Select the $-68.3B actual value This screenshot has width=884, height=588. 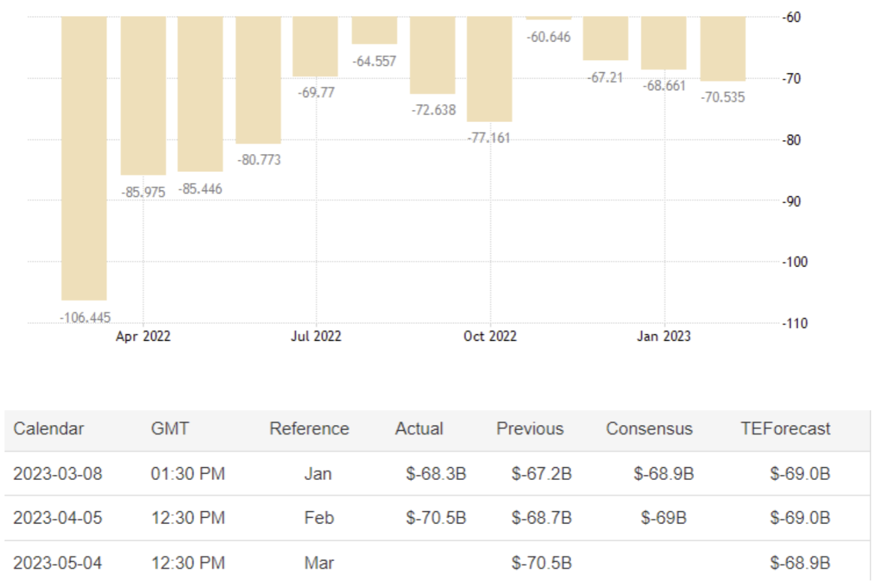click(436, 474)
